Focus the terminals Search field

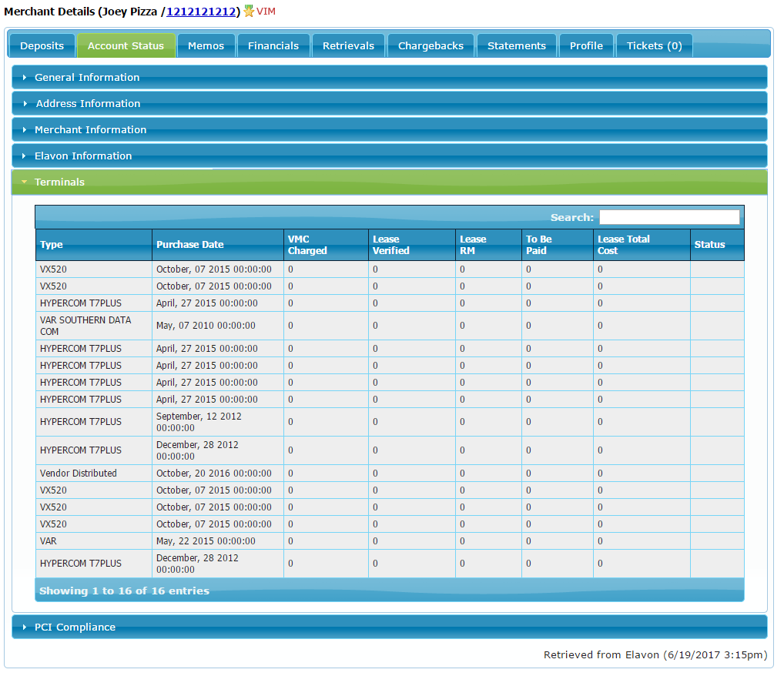pos(669,217)
